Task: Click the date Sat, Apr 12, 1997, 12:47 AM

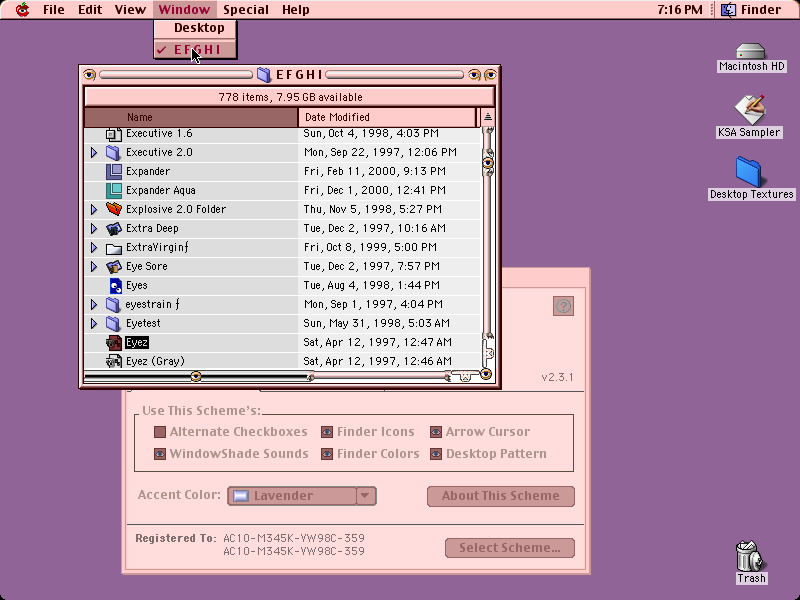Action: (x=377, y=342)
